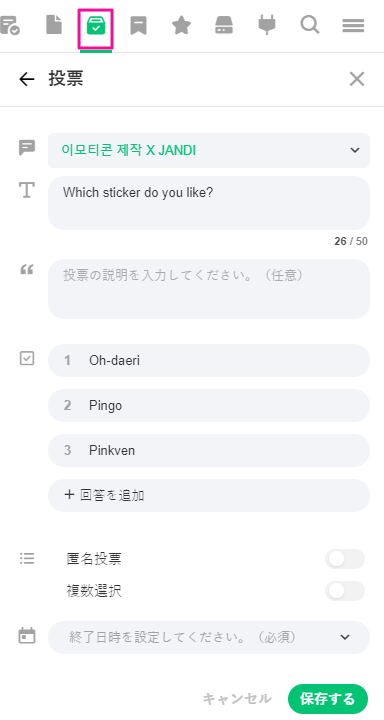Click the 回答を追加 add-answer button
Viewport: 384px width, 720px height.
click(209, 495)
